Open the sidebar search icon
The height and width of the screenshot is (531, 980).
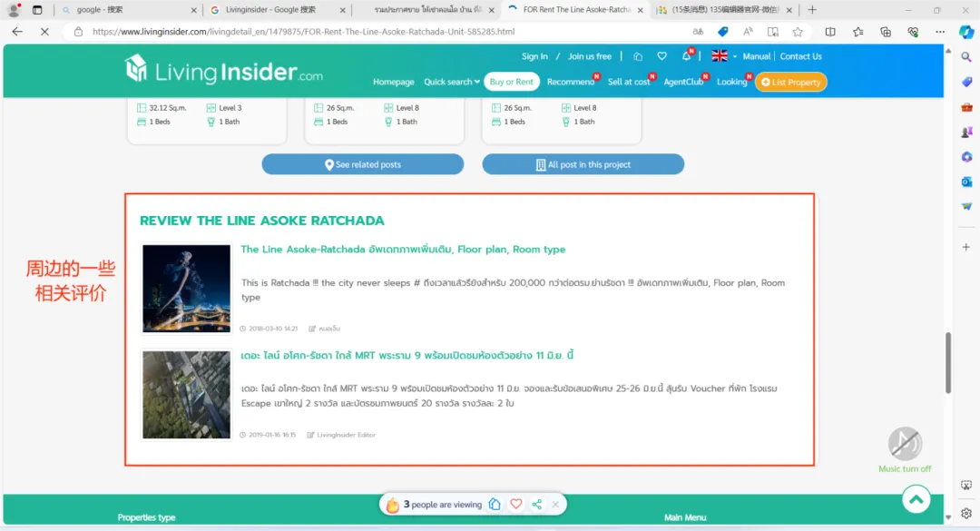pyautogui.click(x=966, y=57)
